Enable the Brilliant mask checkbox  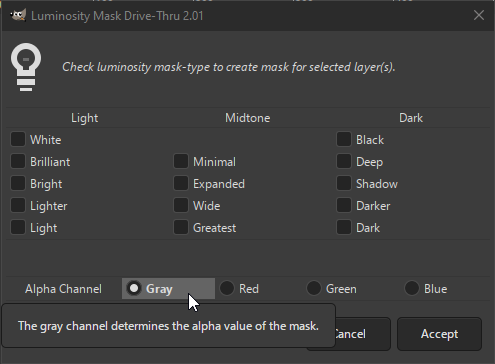[x=18, y=161]
